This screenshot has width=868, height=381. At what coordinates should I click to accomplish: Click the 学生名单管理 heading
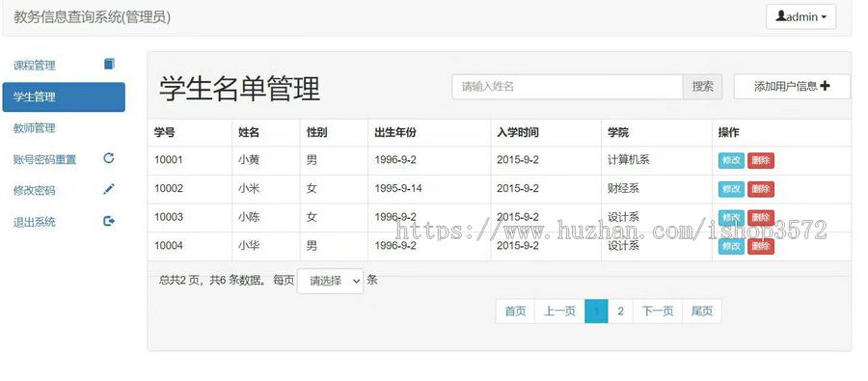point(240,89)
